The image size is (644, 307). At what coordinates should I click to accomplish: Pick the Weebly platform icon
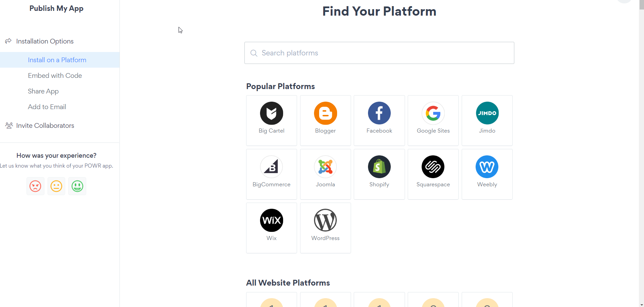click(487, 167)
